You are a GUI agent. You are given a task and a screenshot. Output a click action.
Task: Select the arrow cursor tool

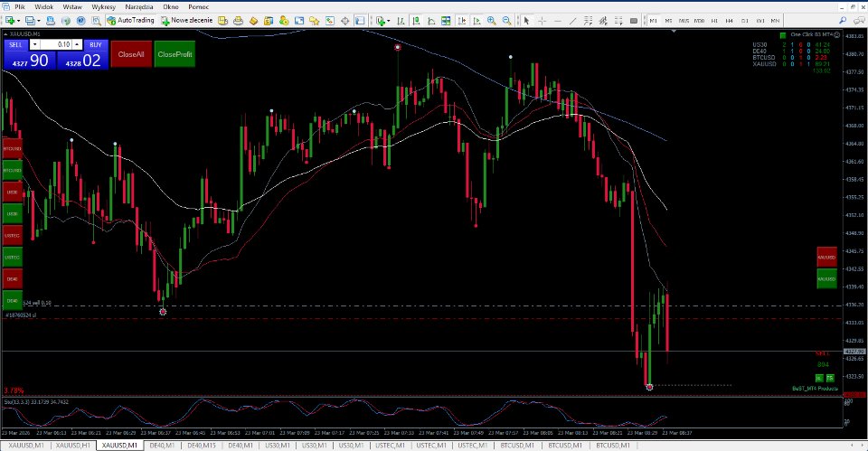click(526, 21)
